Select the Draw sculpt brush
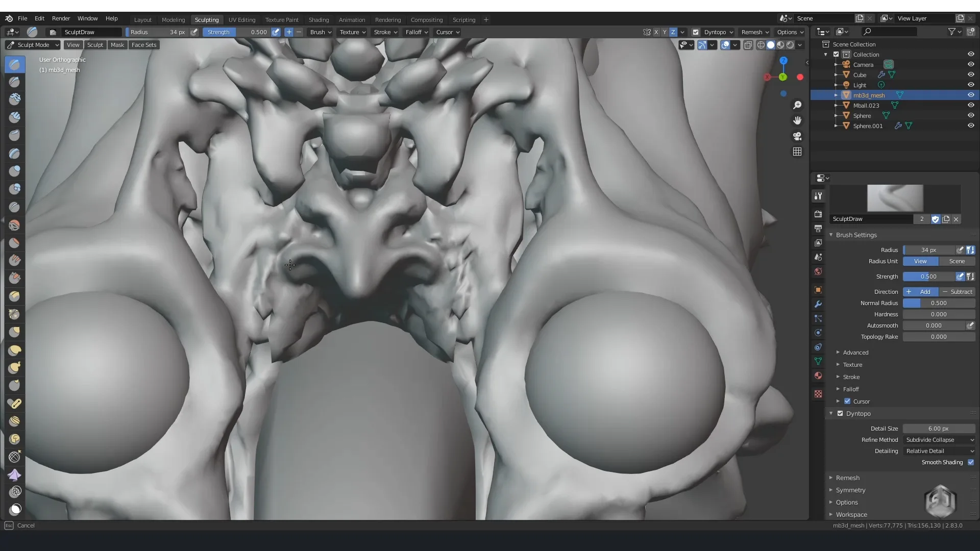The width and height of the screenshot is (980, 551). (14, 64)
